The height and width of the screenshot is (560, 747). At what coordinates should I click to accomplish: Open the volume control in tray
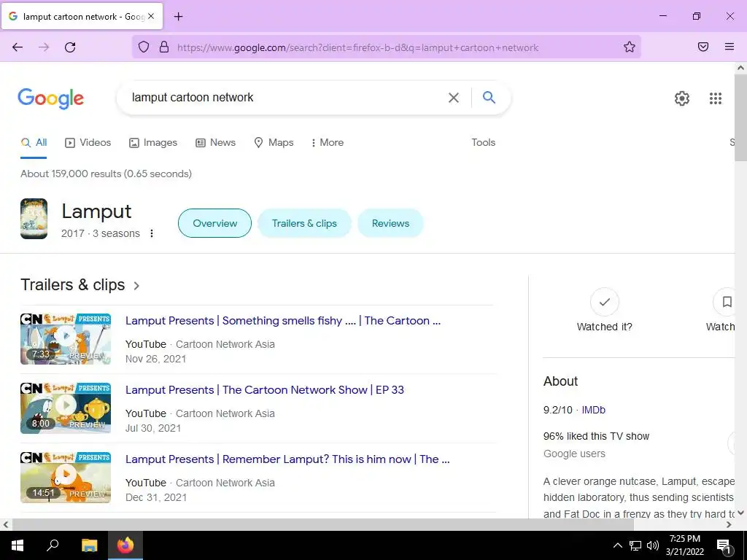pyautogui.click(x=653, y=545)
